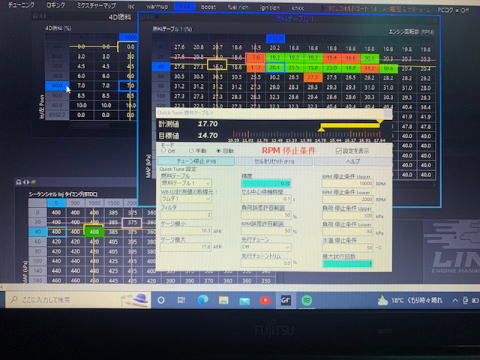Image resolution: width=480 pixels, height=360 pixels.
Task: Open File Explorer from the taskbar
Action: pos(223,300)
